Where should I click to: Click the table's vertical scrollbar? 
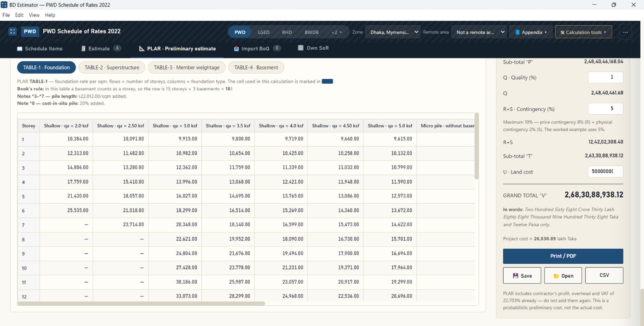tap(477, 146)
